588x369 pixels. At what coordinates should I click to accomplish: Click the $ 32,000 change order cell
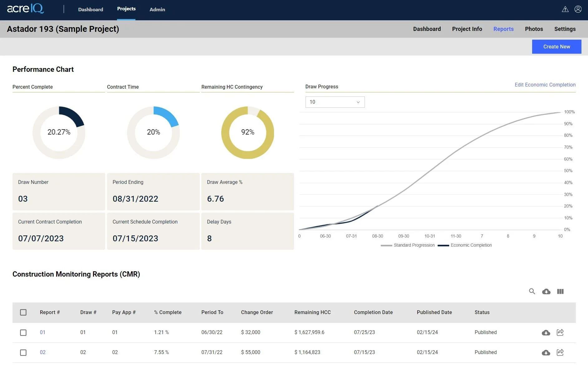(251, 332)
